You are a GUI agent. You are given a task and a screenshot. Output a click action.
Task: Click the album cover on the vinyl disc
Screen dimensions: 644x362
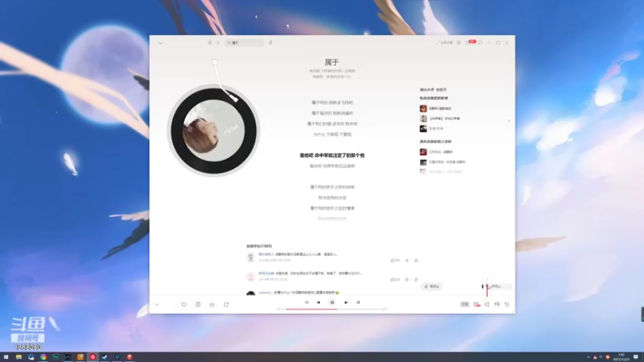[213, 130]
